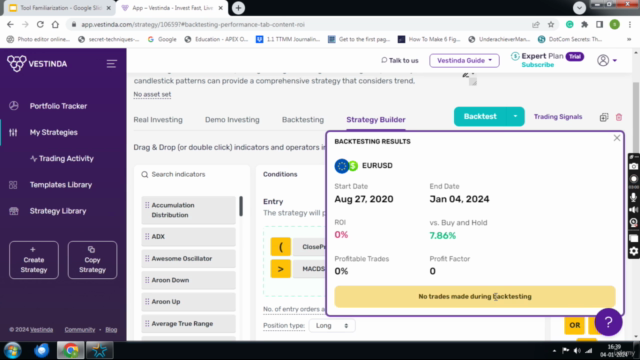Click the recorder settings gear icon
Image resolution: width=640 pixels, height=360 pixels.
[x=633, y=251]
